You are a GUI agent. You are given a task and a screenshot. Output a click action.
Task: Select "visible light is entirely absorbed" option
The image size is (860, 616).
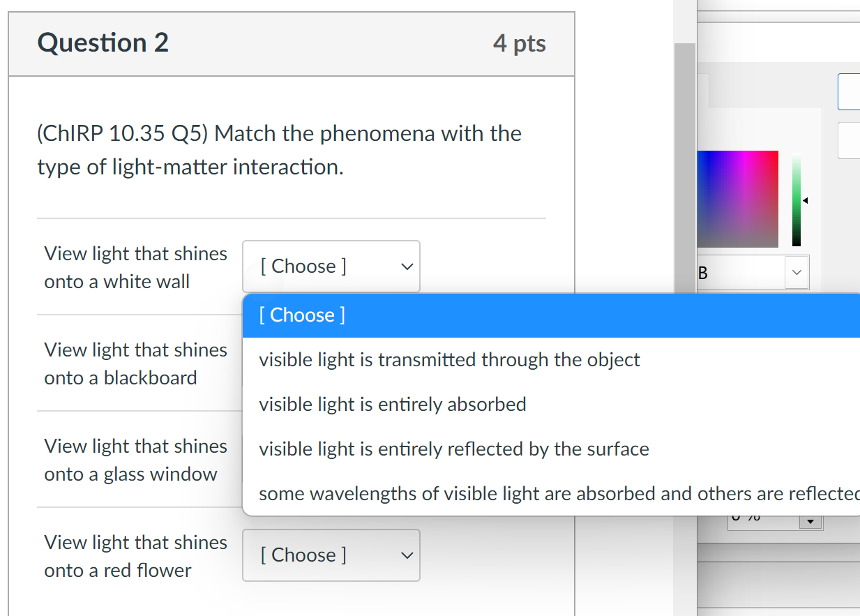(x=392, y=404)
